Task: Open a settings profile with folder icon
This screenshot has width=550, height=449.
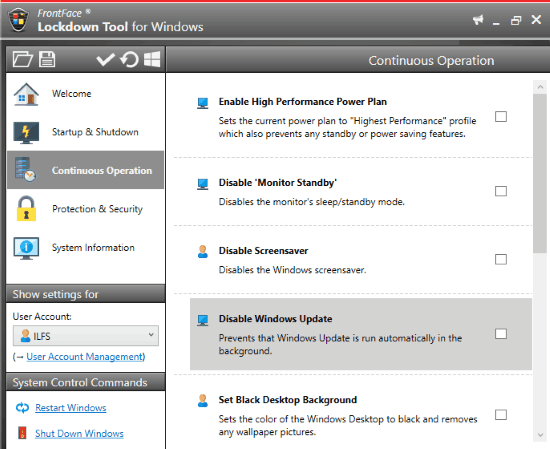Action: (x=23, y=59)
